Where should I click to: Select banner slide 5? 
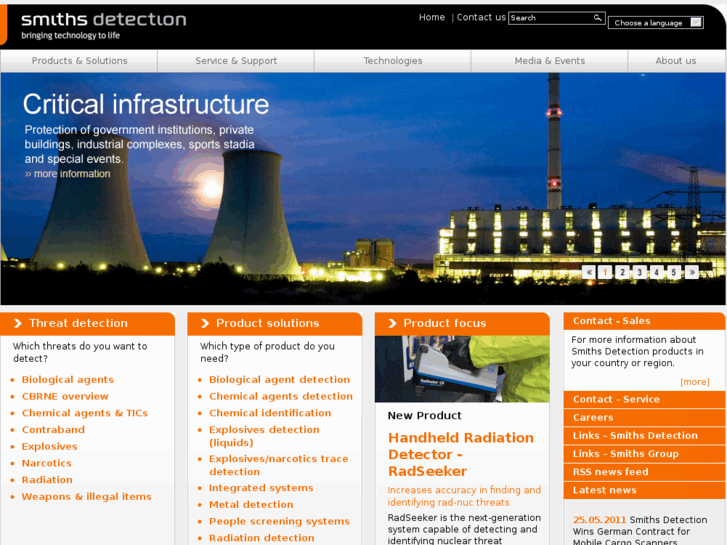(x=674, y=272)
